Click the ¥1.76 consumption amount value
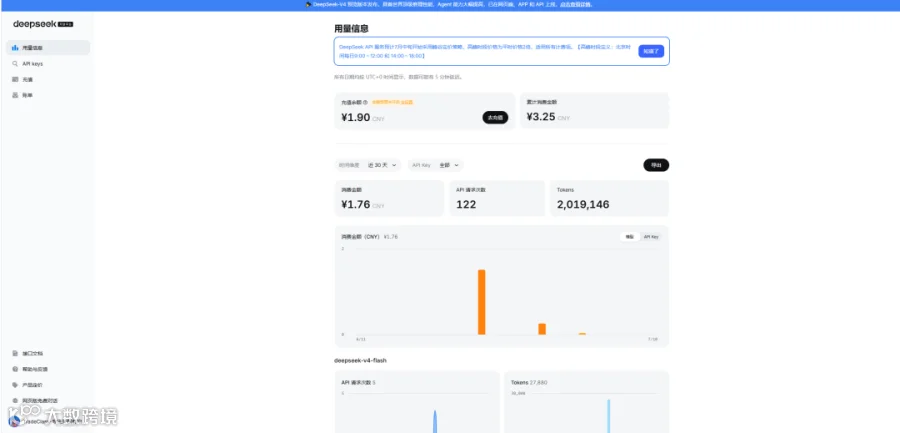This screenshot has width=900, height=433. tap(356, 204)
